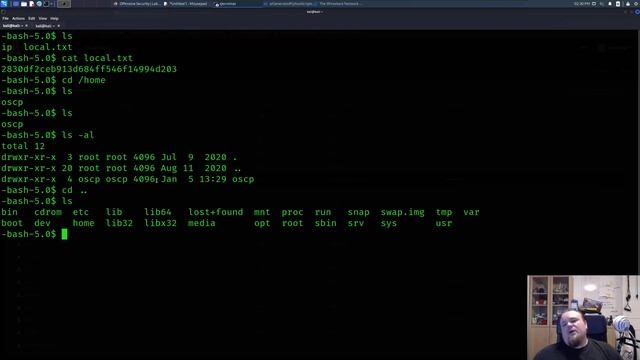Screen dimensions: 640x360
Task: Open the clock showing 02:30 PM
Action: (582, 4)
